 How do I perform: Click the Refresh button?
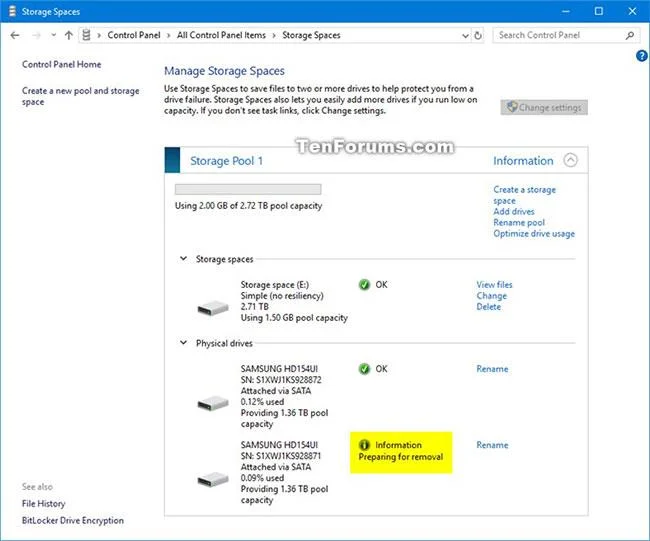coord(478,36)
